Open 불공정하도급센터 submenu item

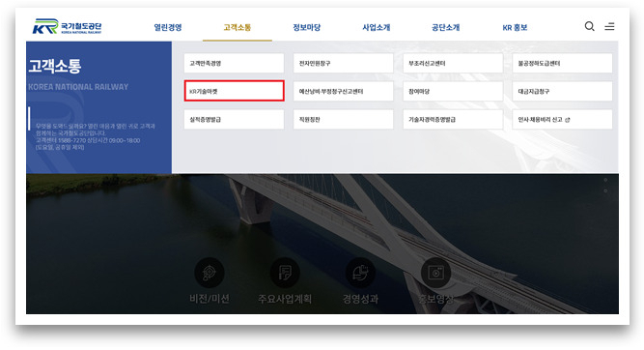click(562, 64)
